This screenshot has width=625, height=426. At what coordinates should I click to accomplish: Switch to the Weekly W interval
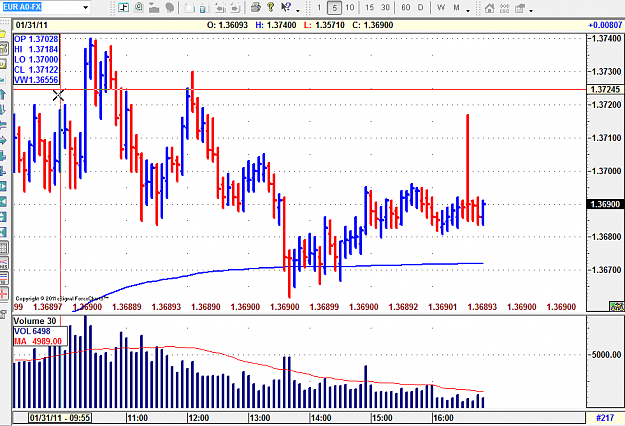pyautogui.click(x=441, y=8)
